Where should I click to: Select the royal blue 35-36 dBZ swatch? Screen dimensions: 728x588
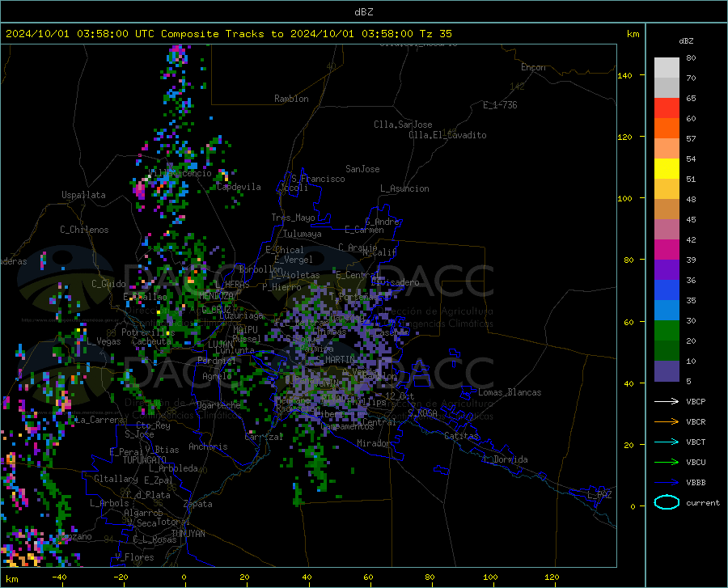(x=667, y=290)
